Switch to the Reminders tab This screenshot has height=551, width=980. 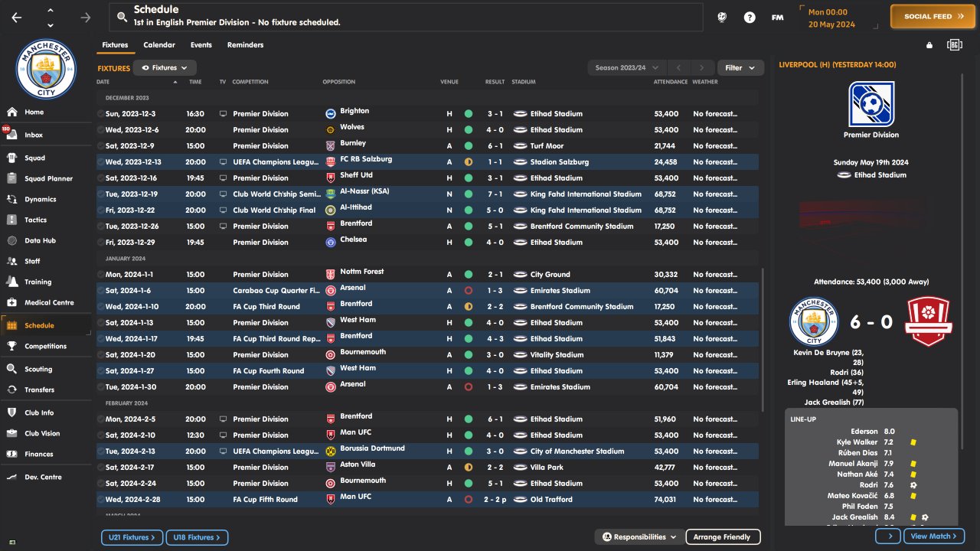245,45
